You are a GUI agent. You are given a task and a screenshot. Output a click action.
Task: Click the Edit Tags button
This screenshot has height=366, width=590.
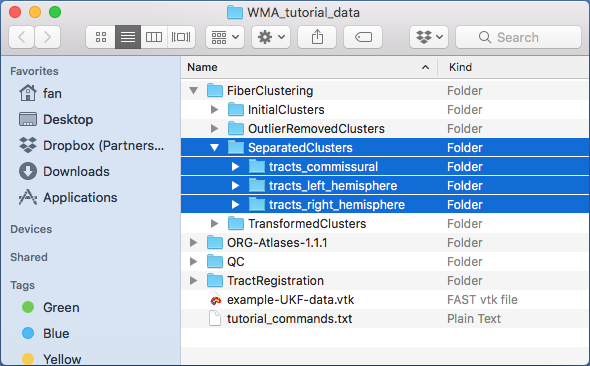click(x=363, y=37)
